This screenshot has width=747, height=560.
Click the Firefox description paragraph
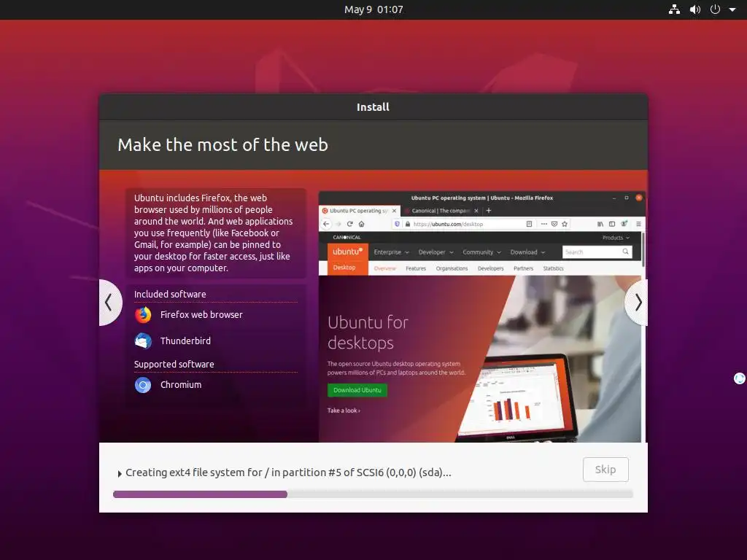pos(214,233)
